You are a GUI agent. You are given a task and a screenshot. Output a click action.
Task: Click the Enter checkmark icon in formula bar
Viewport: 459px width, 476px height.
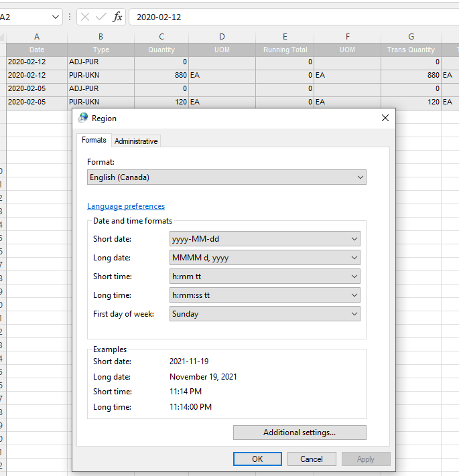click(x=101, y=17)
